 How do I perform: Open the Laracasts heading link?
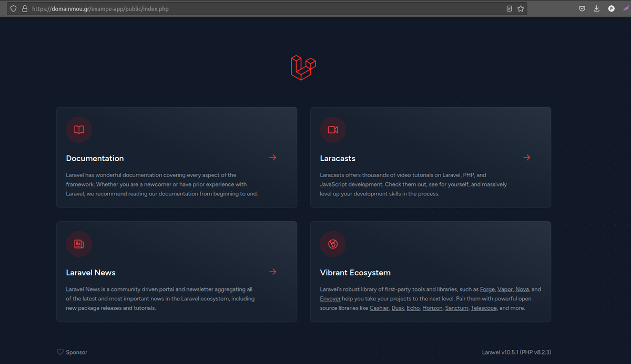coord(338,158)
